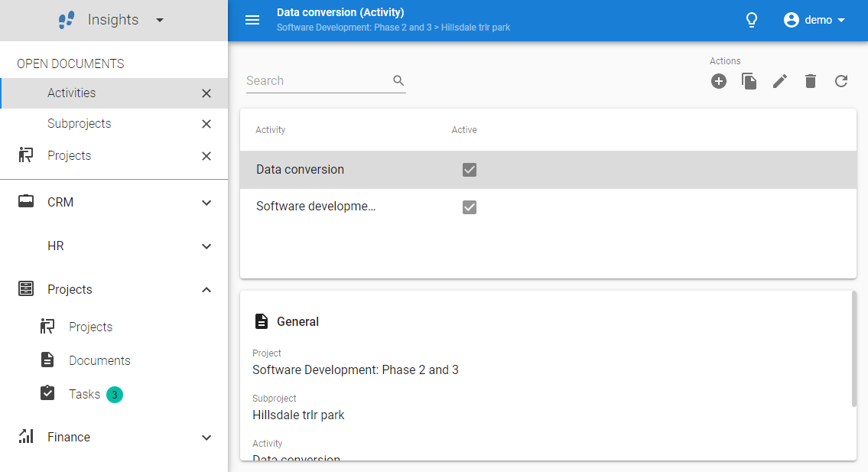868x472 pixels.
Task: Click the General section document icon
Action: pos(262,321)
